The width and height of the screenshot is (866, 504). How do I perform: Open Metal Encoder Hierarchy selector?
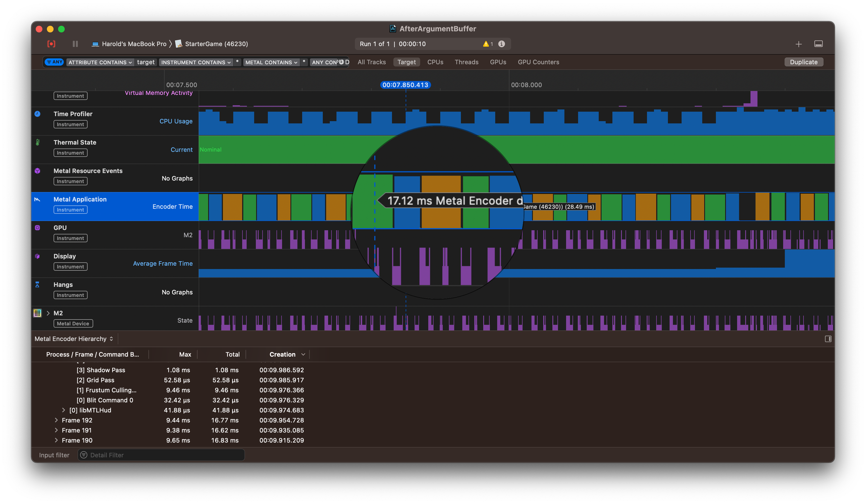[74, 339]
